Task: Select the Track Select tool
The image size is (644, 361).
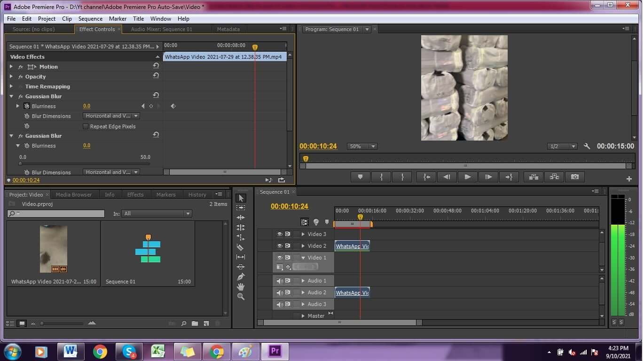Action: coord(241,207)
